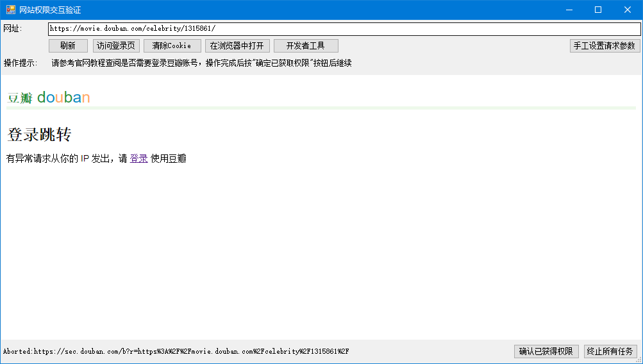Minimize the 网站权限交互验证 window
This screenshot has height=364, width=643.
[569, 10]
